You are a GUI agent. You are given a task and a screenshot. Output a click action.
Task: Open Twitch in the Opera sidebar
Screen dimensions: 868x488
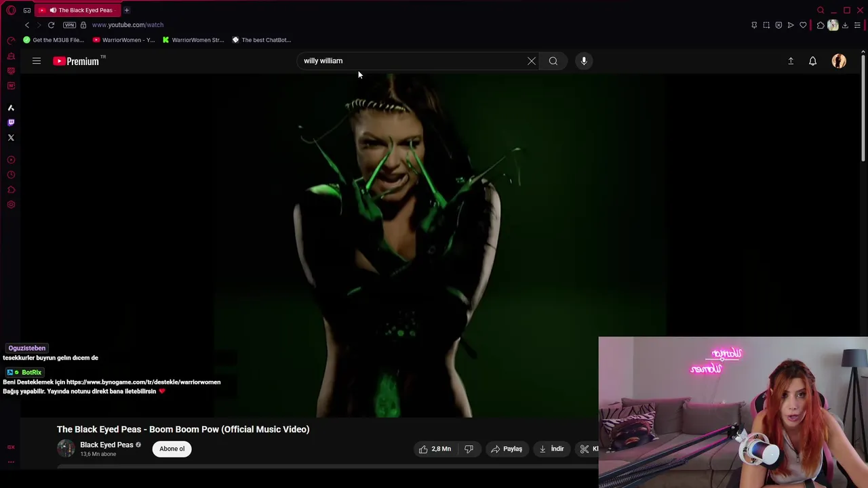pos(11,123)
